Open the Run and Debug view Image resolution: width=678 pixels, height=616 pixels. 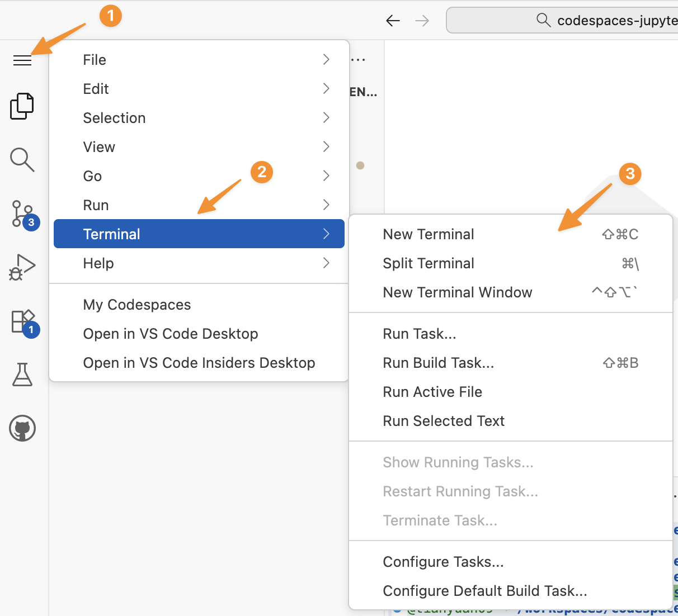click(x=22, y=267)
